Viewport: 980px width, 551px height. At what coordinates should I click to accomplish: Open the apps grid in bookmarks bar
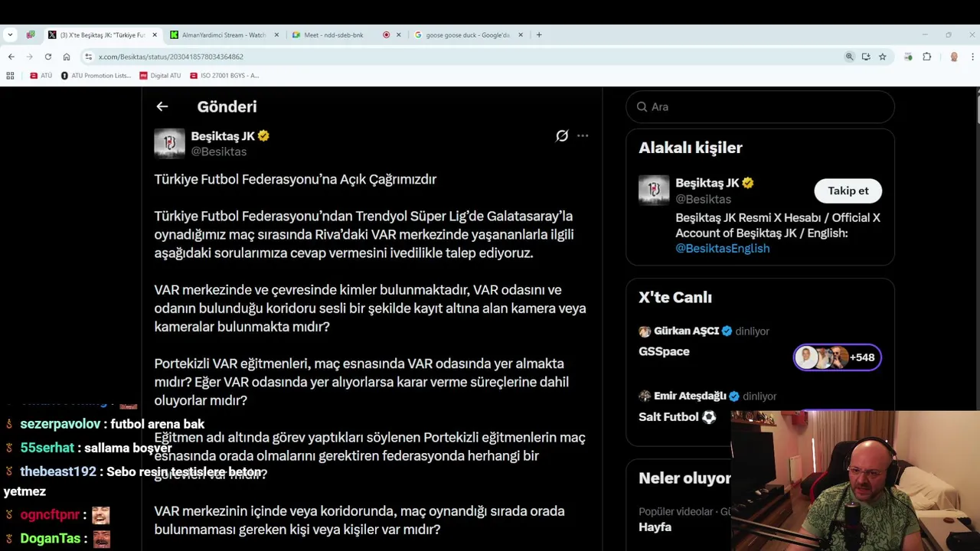(x=10, y=76)
